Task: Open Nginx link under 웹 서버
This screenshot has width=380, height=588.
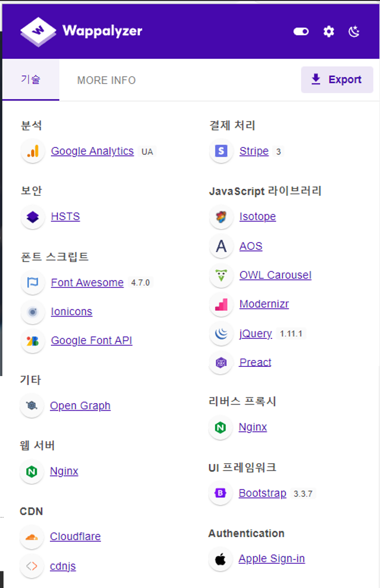Action: point(64,471)
